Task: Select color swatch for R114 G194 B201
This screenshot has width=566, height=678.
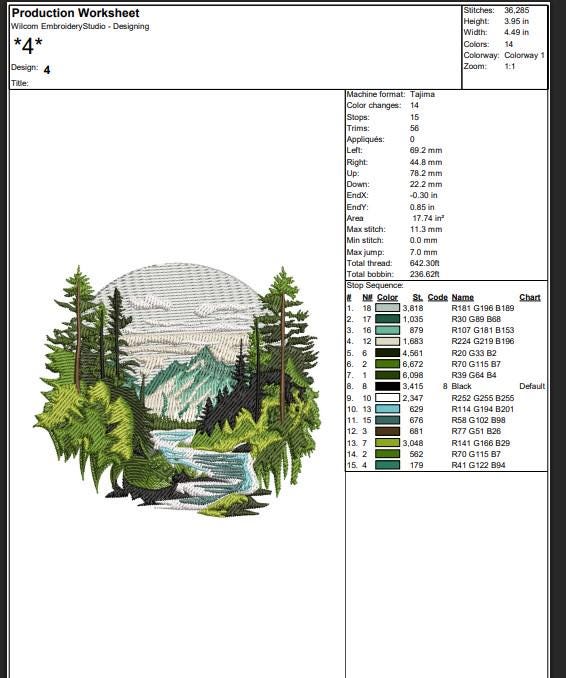Action: (x=387, y=409)
